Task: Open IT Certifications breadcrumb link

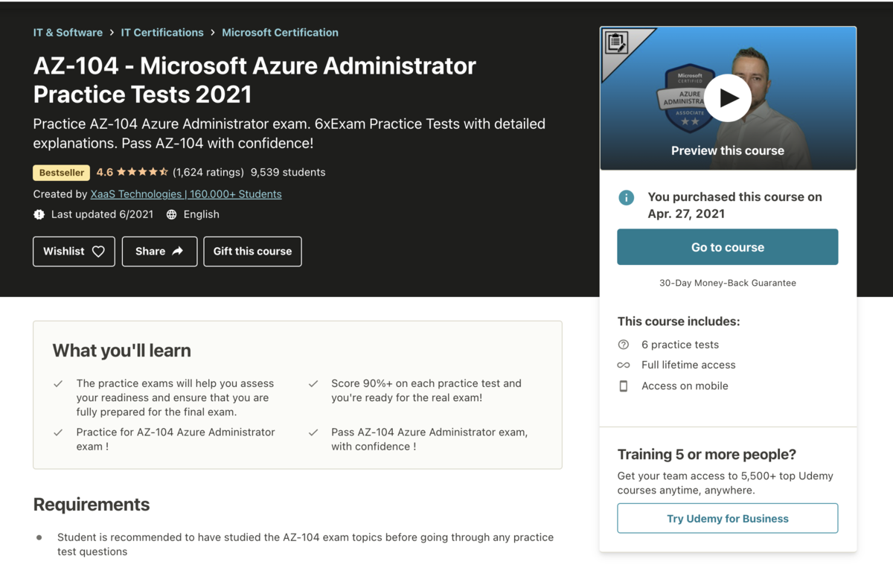Action: [x=162, y=33]
